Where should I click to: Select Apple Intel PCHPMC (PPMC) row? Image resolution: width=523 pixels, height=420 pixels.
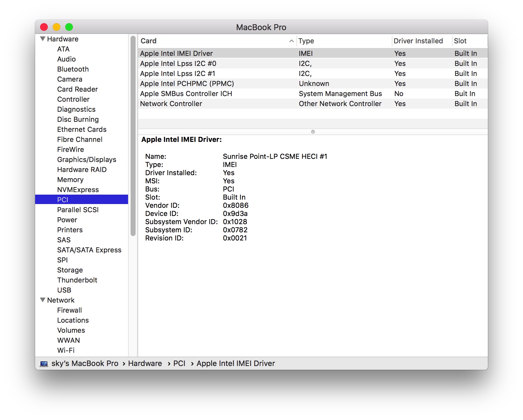(x=313, y=83)
